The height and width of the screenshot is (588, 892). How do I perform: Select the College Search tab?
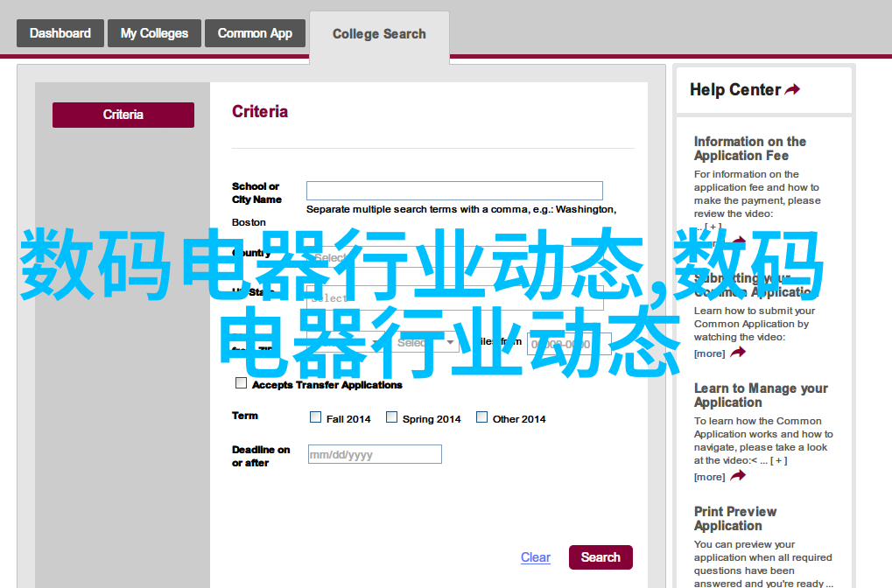pyautogui.click(x=379, y=34)
